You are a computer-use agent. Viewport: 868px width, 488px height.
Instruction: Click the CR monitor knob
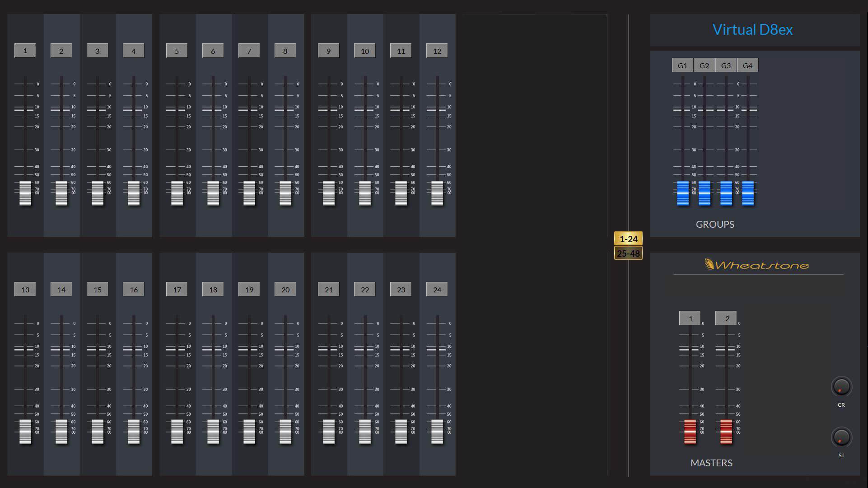pos(841,387)
